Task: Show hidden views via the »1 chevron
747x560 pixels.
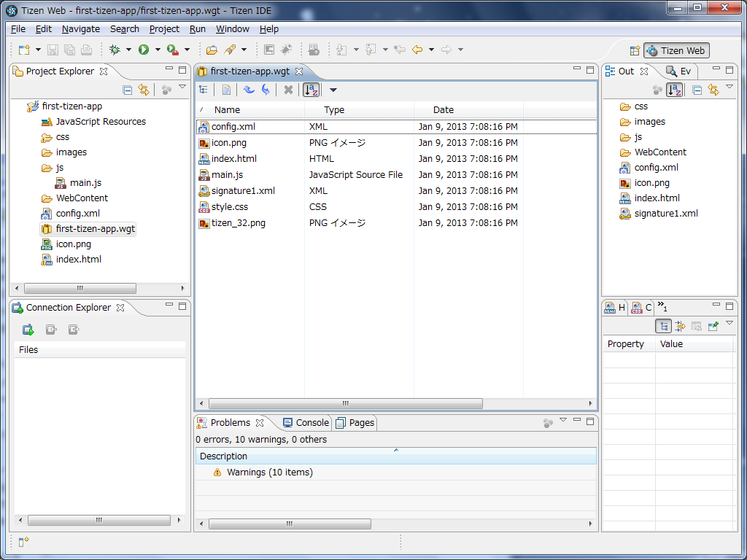Action: pyautogui.click(x=662, y=307)
